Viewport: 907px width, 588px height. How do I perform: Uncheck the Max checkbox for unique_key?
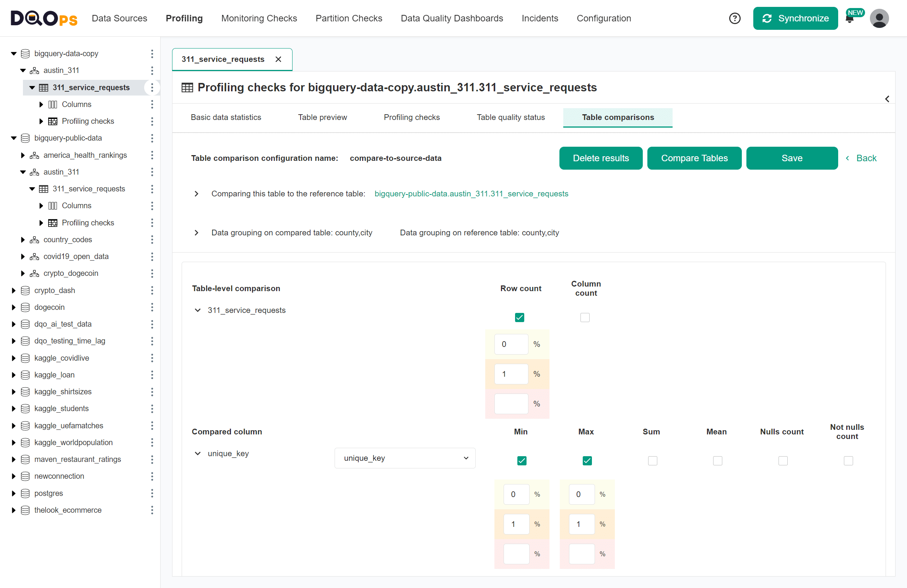(x=587, y=461)
